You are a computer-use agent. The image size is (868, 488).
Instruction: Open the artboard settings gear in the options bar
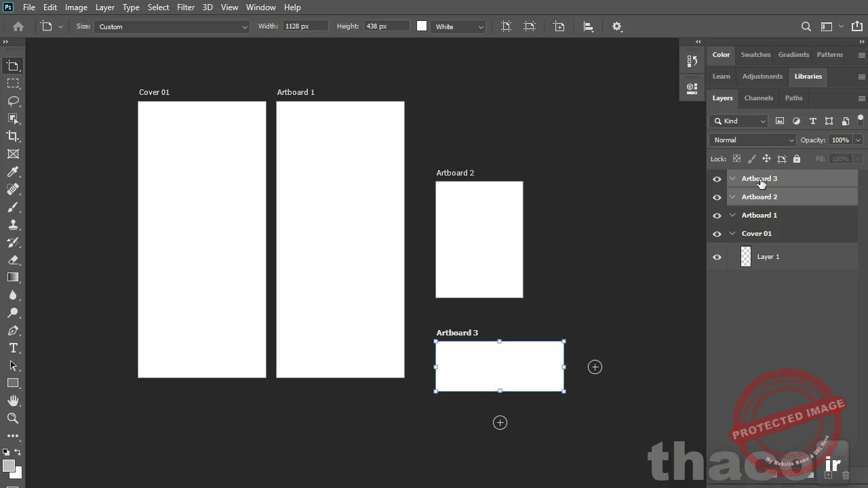tap(616, 26)
